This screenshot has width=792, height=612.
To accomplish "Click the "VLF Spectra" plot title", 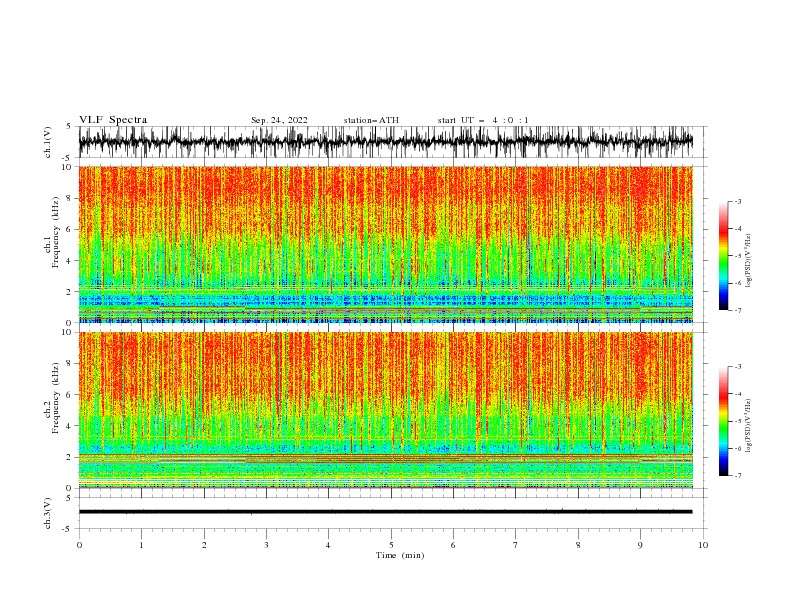I will point(113,120).
